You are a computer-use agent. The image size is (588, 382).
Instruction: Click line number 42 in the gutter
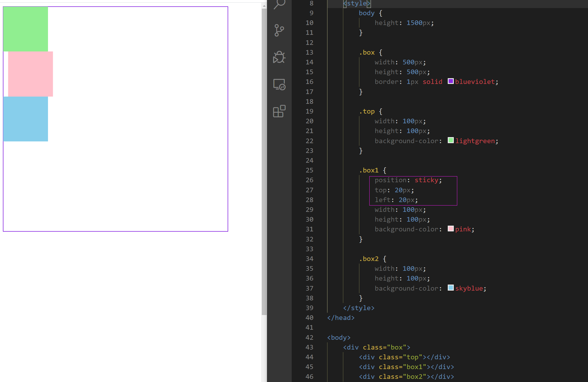coord(309,337)
